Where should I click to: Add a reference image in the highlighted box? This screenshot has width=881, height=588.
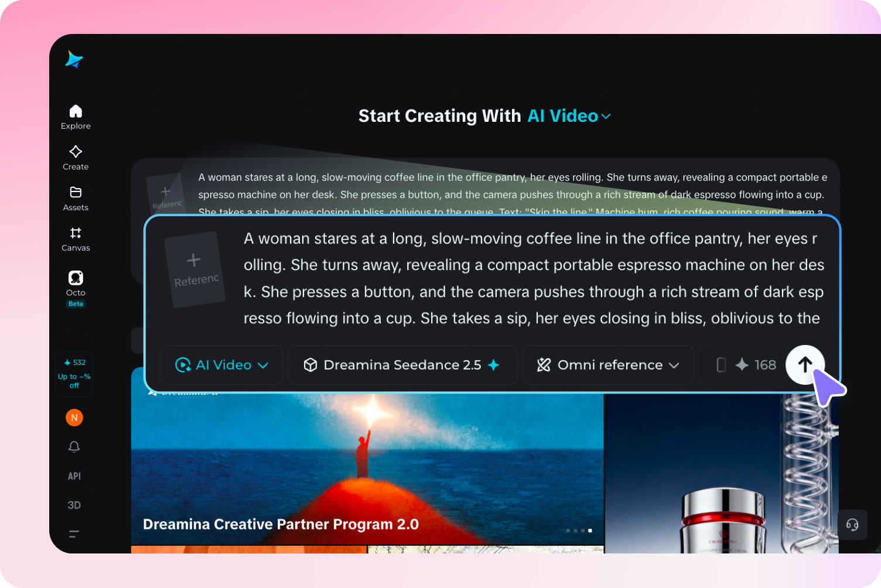195,269
